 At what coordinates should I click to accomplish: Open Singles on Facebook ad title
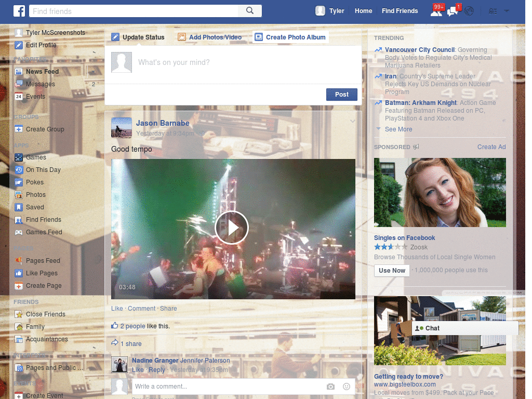pos(404,238)
